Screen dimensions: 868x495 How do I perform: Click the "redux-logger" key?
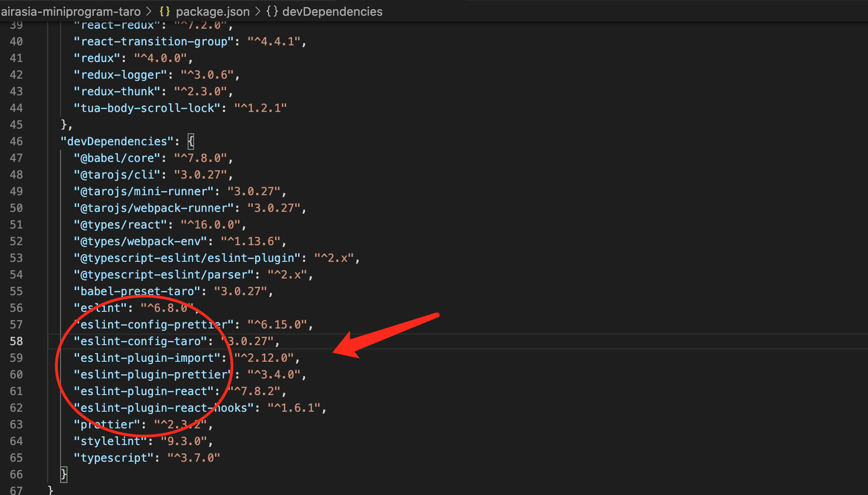120,75
